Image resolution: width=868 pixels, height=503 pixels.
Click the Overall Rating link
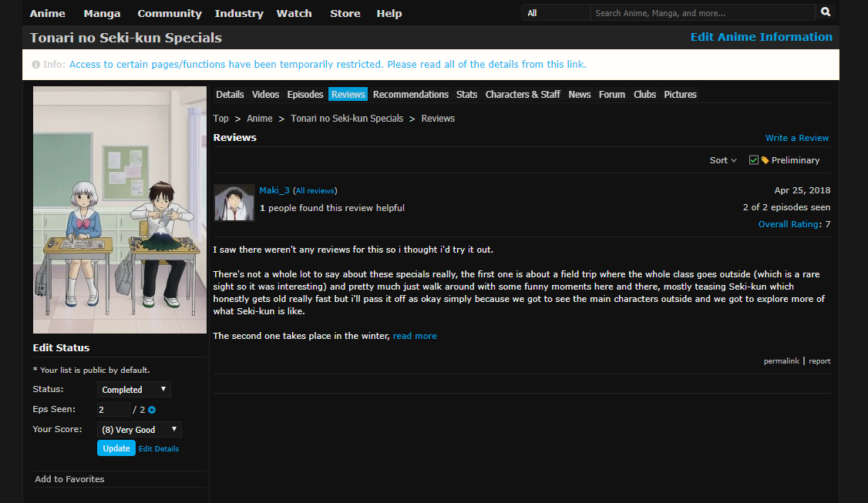tap(789, 224)
